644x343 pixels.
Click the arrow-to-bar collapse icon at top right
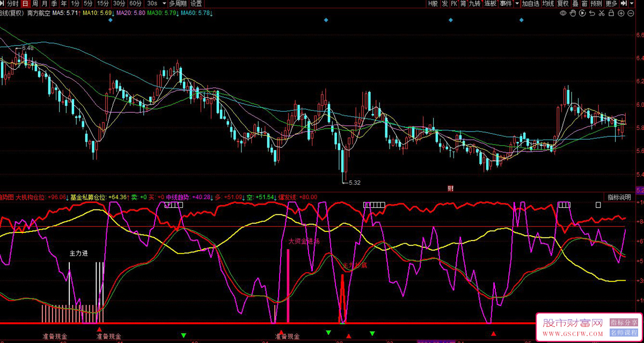click(624, 3)
